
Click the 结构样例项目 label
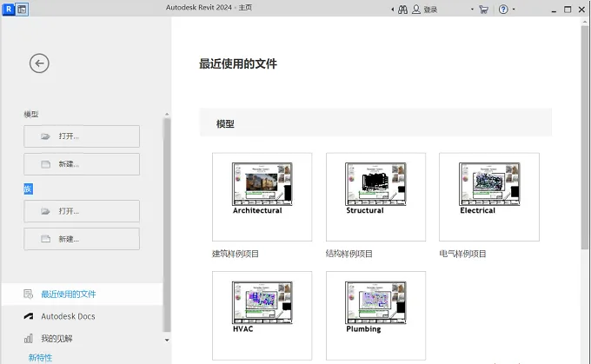(x=349, y=254)
